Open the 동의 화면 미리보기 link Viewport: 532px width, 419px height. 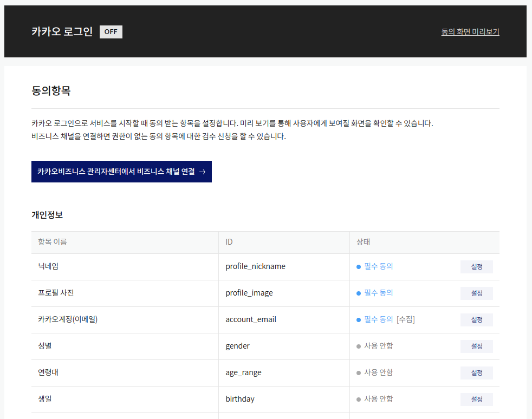470,32
